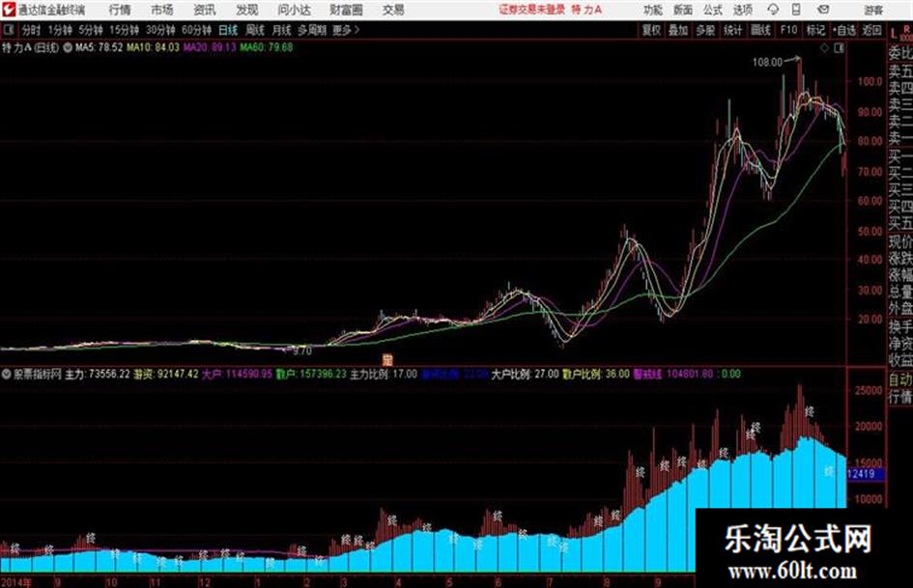Click the 游资: 92147.42 indicator value
The height and width of the screenshot is (588, 913).
(x=166, y=374)
